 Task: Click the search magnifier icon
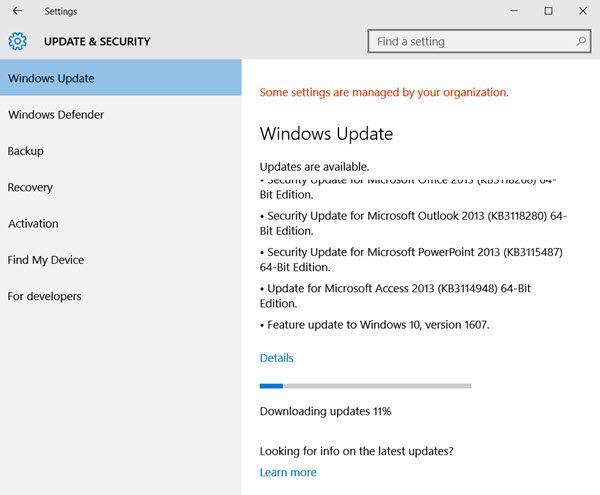click(x=581, y=41)
